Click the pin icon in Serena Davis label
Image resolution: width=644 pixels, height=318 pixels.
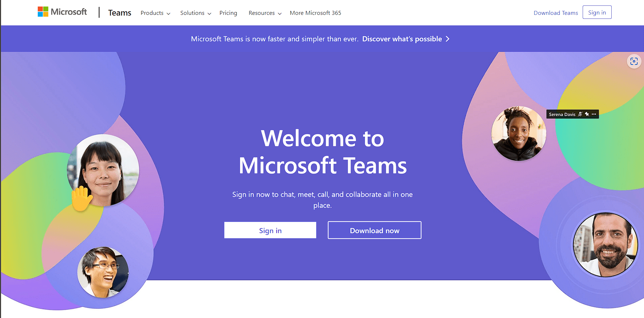click(x=587, y=114)
